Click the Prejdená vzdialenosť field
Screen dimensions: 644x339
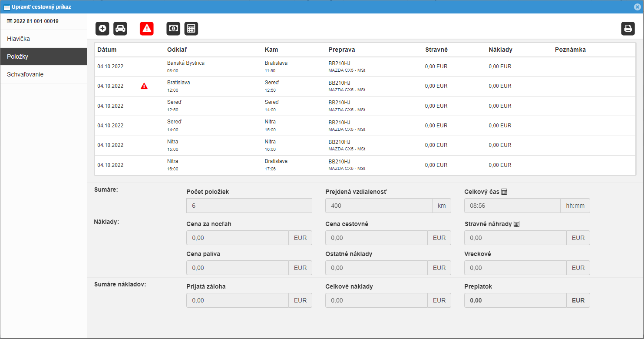[379, 206]
